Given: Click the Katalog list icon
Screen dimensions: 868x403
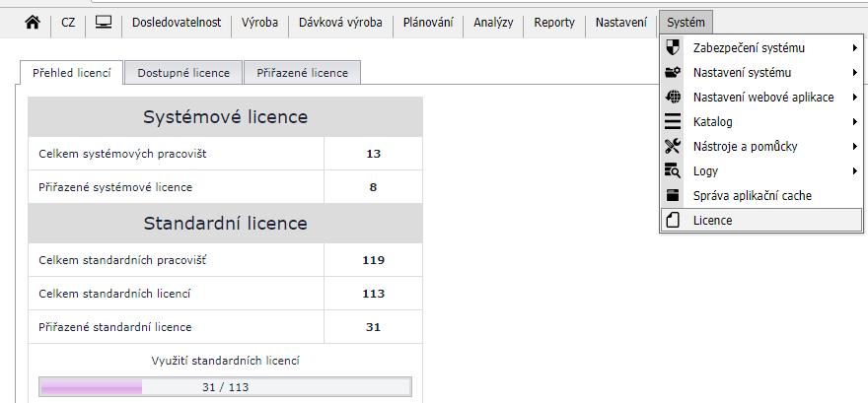Looking at the screenshot, I should [674, 121].
